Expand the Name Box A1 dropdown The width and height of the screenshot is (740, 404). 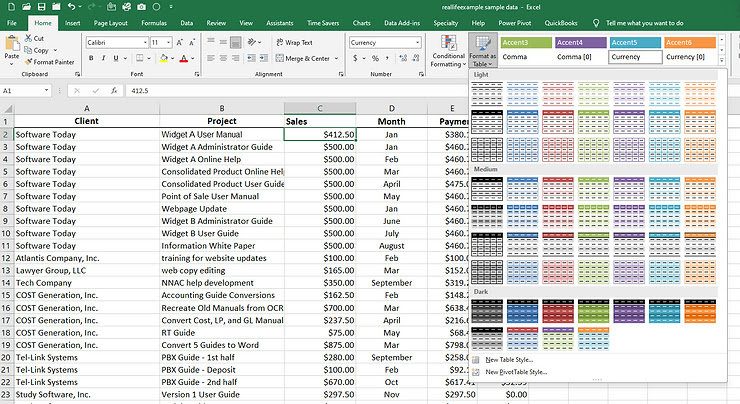click(x=46, y=91)
